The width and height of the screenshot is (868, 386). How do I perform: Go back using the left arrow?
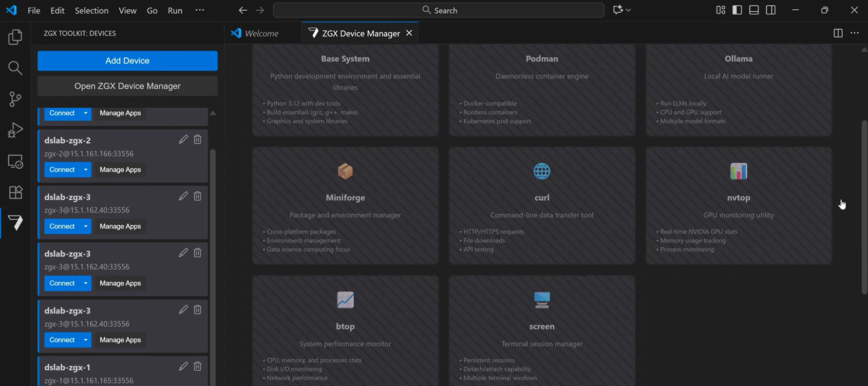point(243,10)
